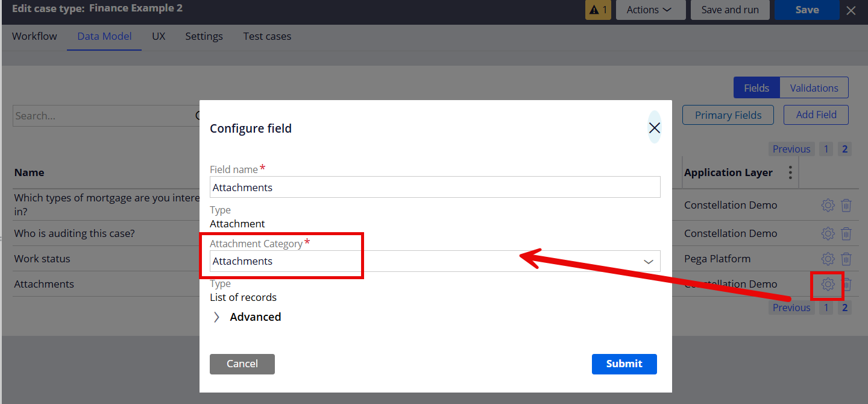Viewport: 868px width, 404px height.
Task: Switch to the Test cases tab
Action: 267,36
